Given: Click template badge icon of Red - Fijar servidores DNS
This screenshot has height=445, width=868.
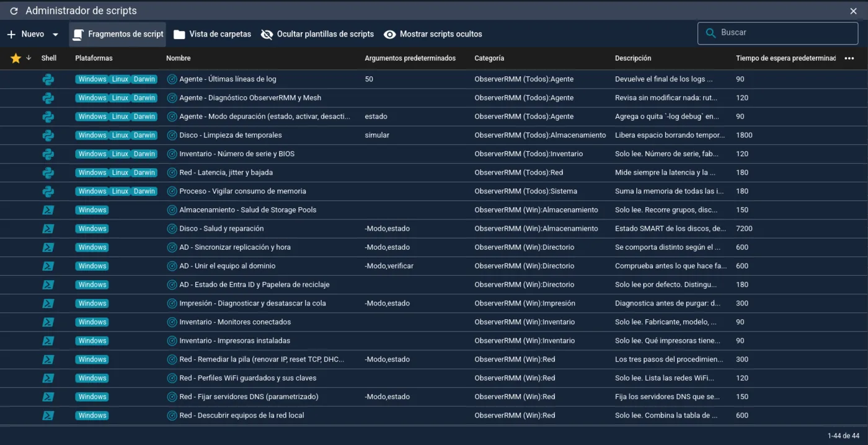Looking at the screenshot, I should (172, 397).
